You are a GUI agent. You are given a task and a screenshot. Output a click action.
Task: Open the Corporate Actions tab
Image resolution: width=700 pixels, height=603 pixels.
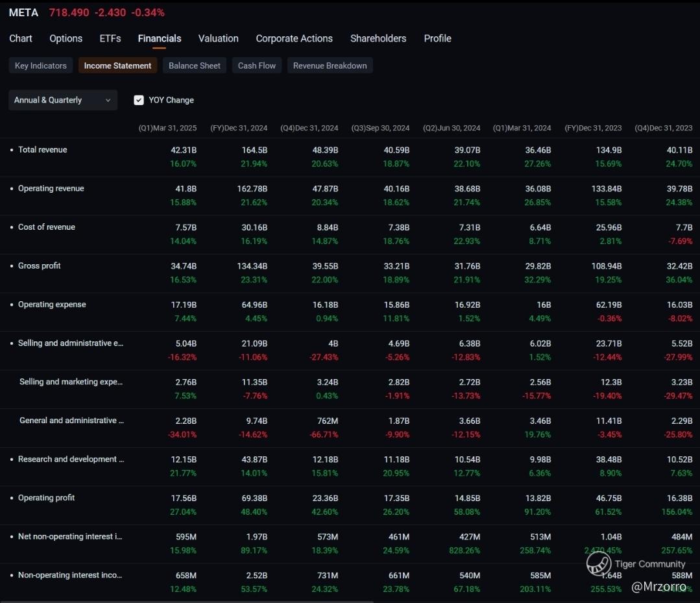294,38
